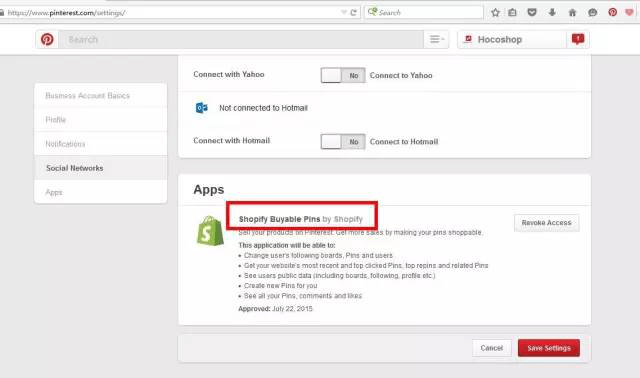Viewport: 640px width, 378px height.
Task: Click the Pocket icon in browser toolbar
Action: 531,13
